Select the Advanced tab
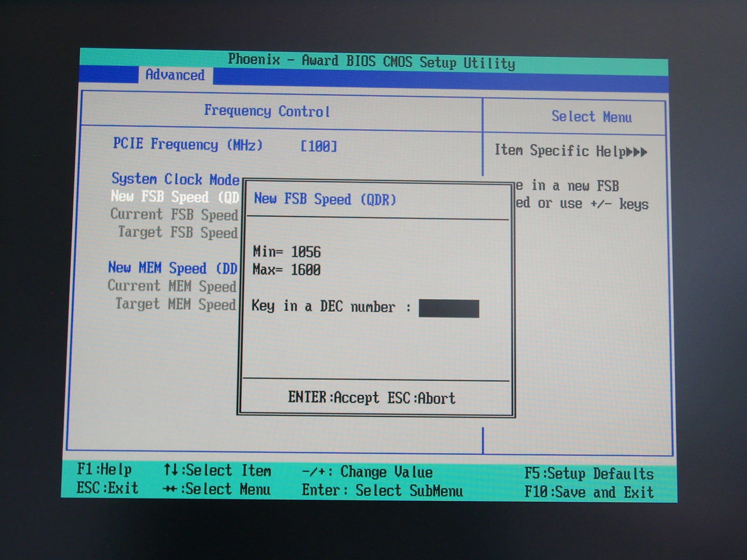747x560 pixels. tap(175, 75)
